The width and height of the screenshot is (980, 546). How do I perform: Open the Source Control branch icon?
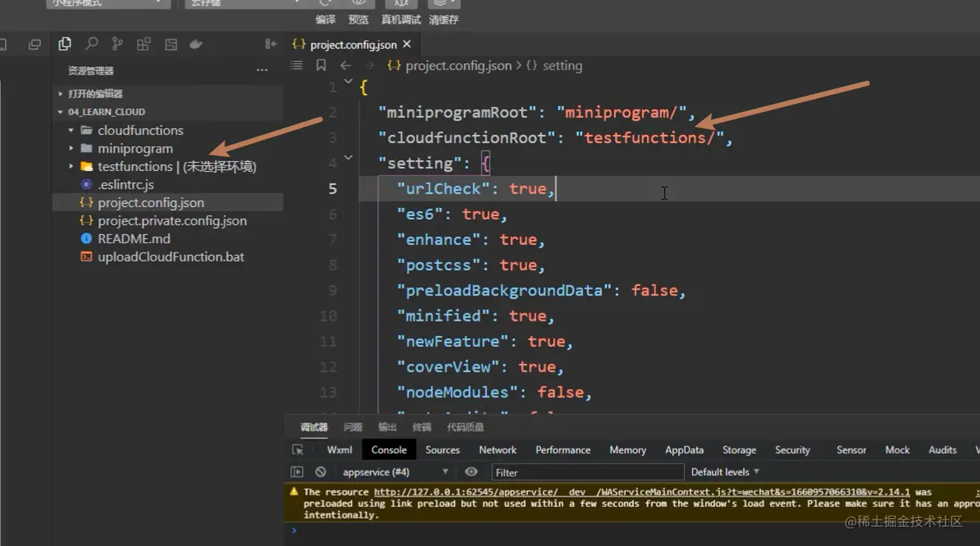pyautogui.click(x=118, y=44)
